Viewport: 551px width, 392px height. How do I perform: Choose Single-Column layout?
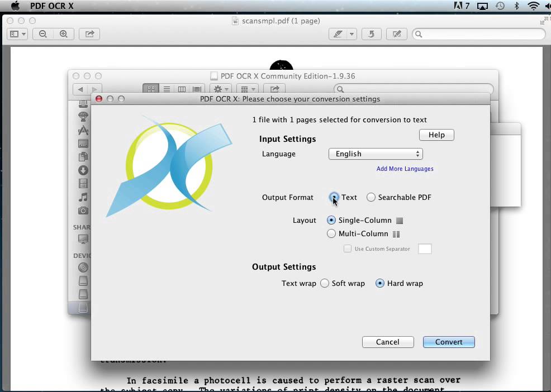click(331, 220)
